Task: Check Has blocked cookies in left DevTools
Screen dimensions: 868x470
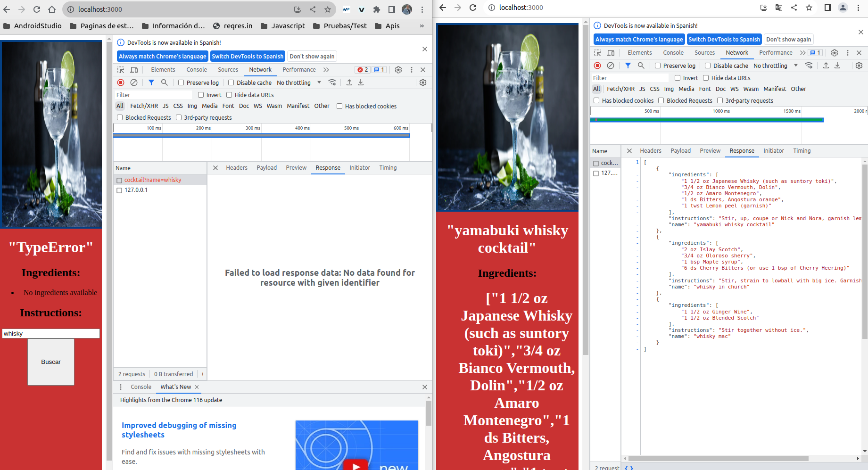Action: [339, 106]
